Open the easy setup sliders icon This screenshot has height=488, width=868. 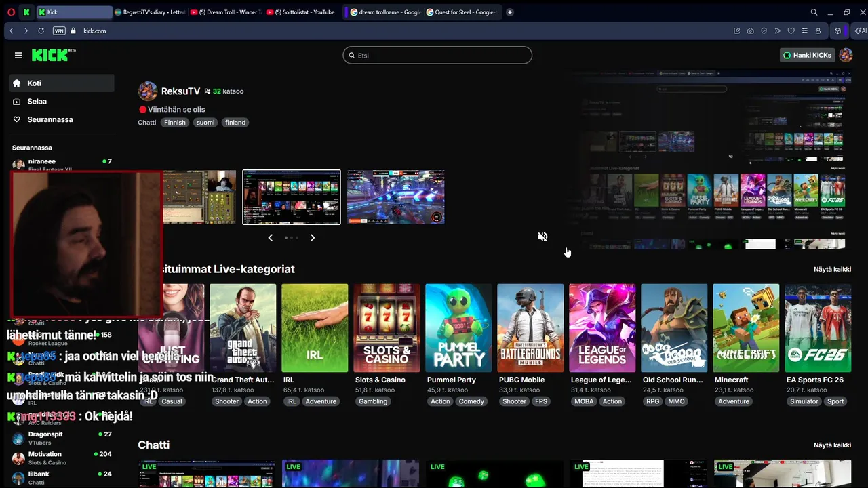tap(804, 30)
